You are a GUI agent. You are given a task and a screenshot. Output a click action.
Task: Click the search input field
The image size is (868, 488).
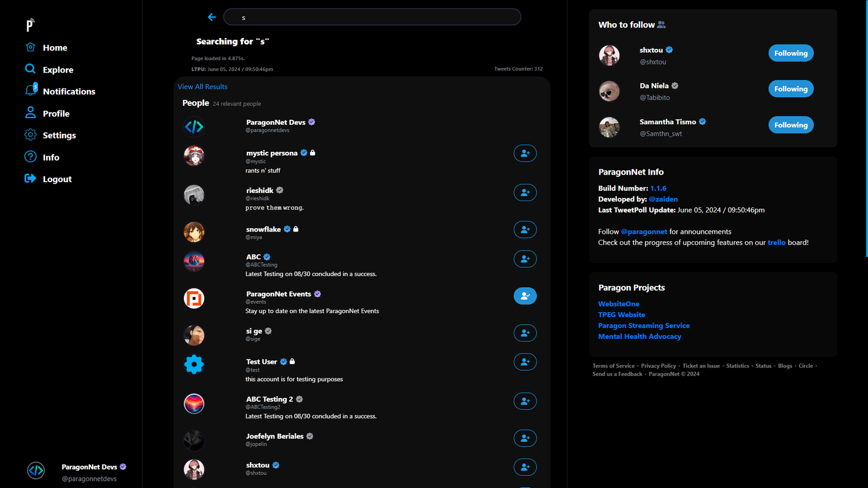pos(372,17)
